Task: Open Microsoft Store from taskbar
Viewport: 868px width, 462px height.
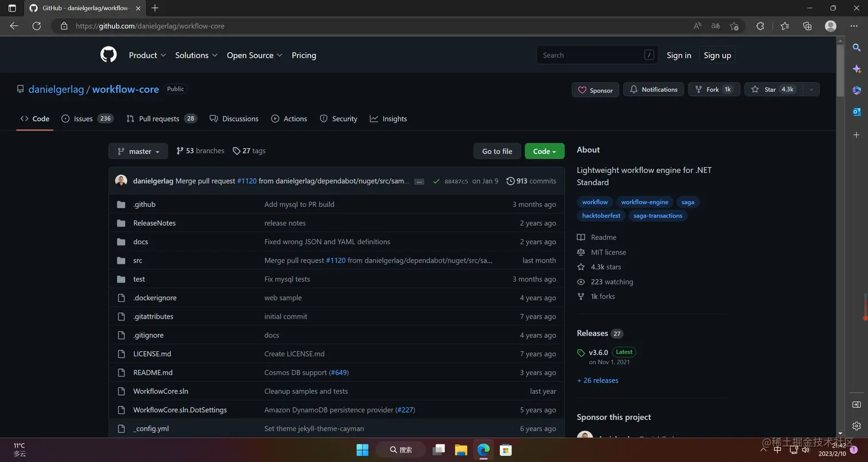Action: pos(506,449)
